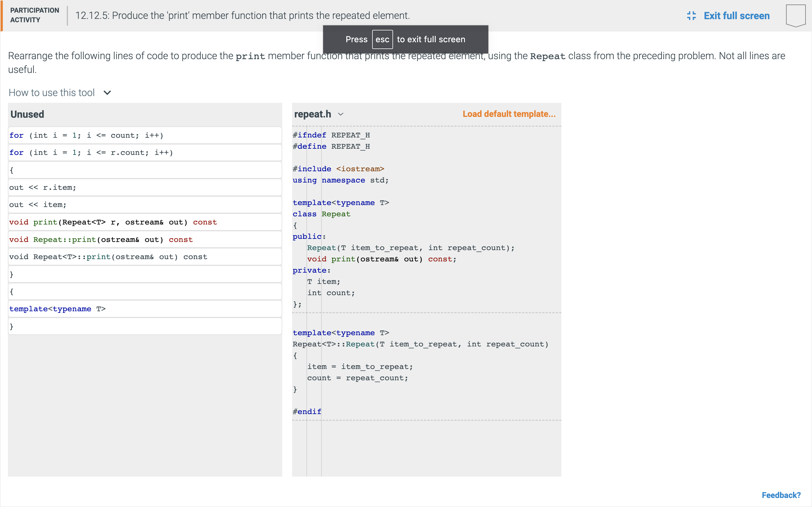Click the 'How to use this tool' text
This screenshot has width=812, height=507.
pyautogui.click(x=52, y=93)
